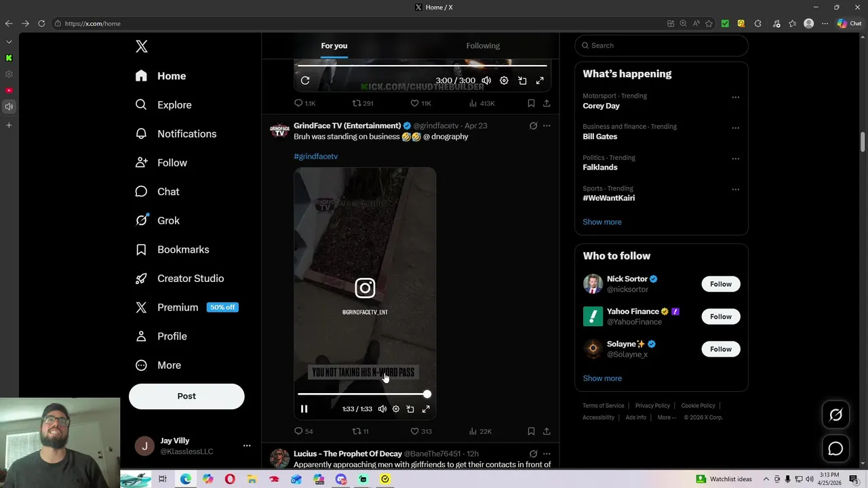Toggle picture-in-picture on the 1:33 video
The image size is (868, 488).
[410, 409]
